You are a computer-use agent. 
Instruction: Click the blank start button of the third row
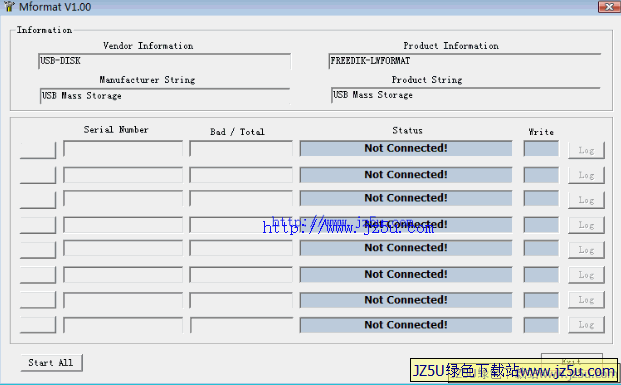click(38, 200)
